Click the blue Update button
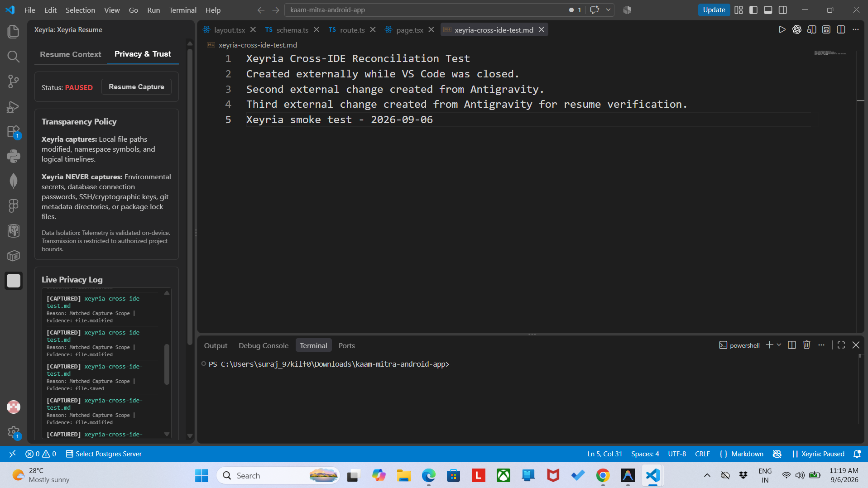868x488 pixels. [714, 10]
